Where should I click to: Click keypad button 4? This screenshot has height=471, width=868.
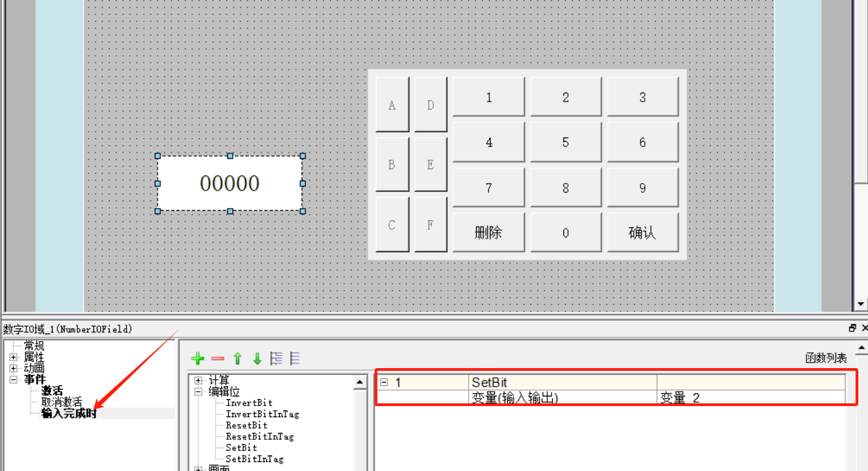point(489,142)
